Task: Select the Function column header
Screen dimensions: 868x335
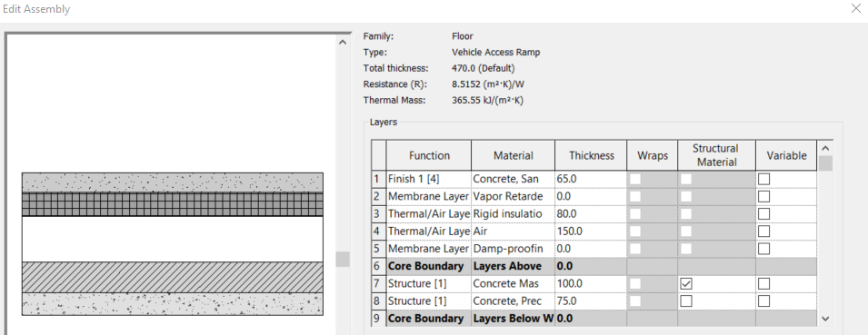Action: pos(429,155)
